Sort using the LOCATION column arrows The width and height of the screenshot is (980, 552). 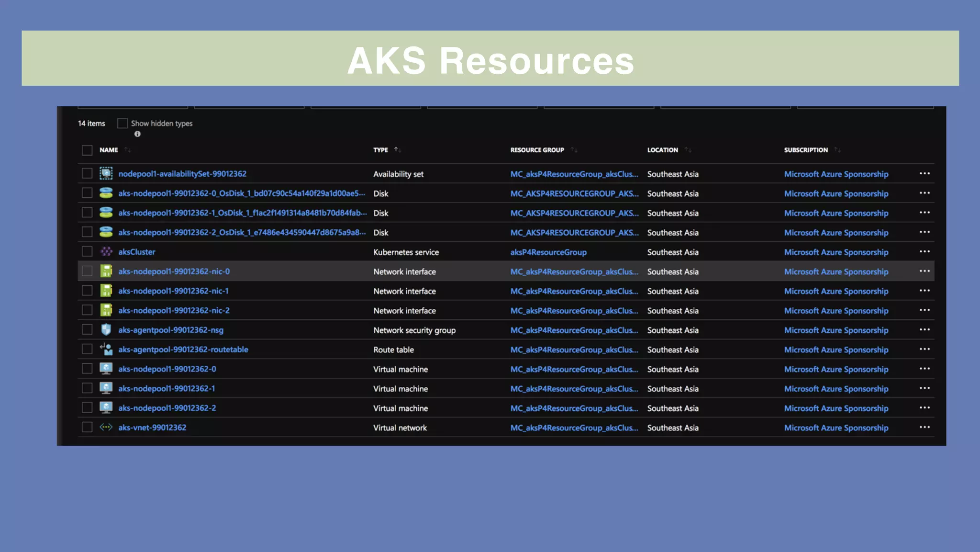tap(688, 150)
